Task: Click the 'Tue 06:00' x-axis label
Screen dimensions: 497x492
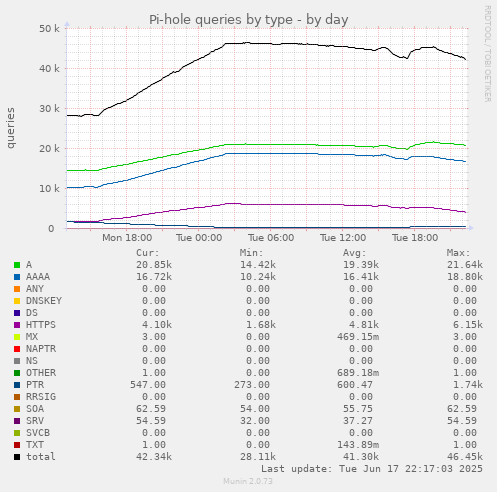Action: [x=271, y=238]
